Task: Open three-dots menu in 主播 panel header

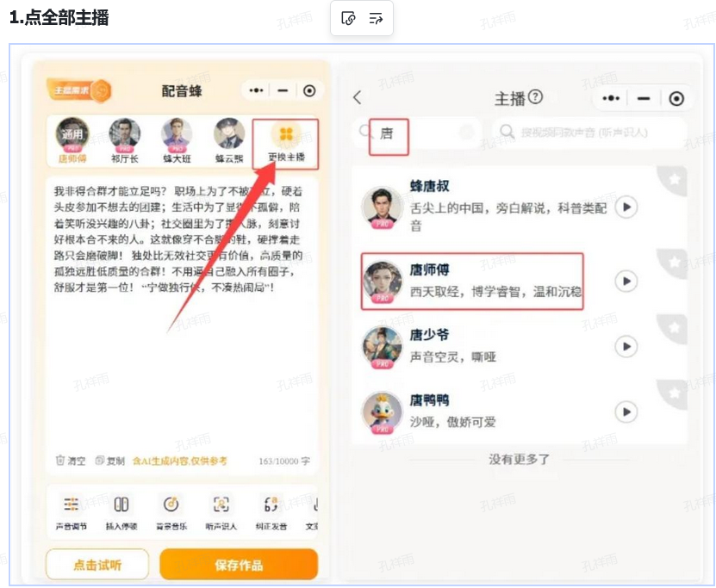Action: (x=612, y=98)
